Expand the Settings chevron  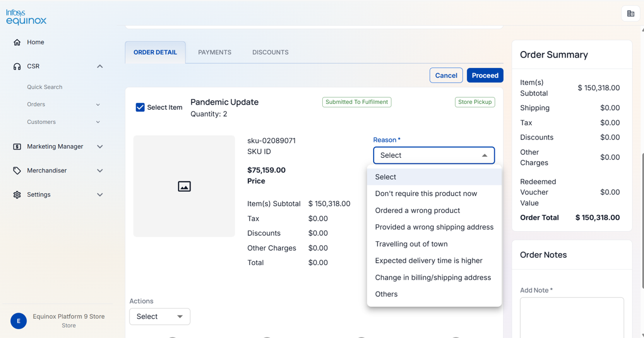click(x=100, y=194)
